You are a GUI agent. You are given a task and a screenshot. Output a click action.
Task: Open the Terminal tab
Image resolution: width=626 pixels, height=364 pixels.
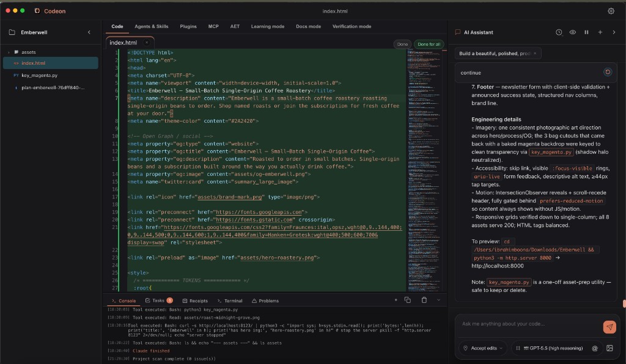[x=230, y=300]
